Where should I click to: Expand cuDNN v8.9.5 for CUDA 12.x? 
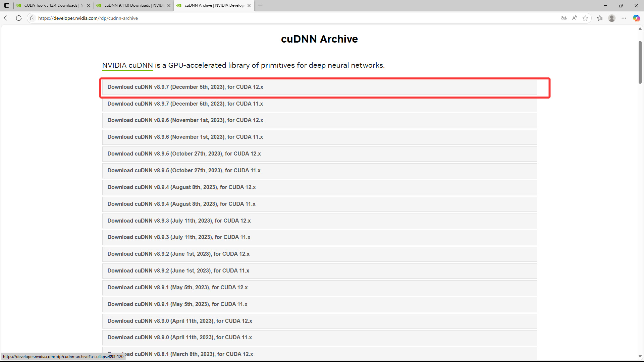pyautogui.click(x=319, y=154)
